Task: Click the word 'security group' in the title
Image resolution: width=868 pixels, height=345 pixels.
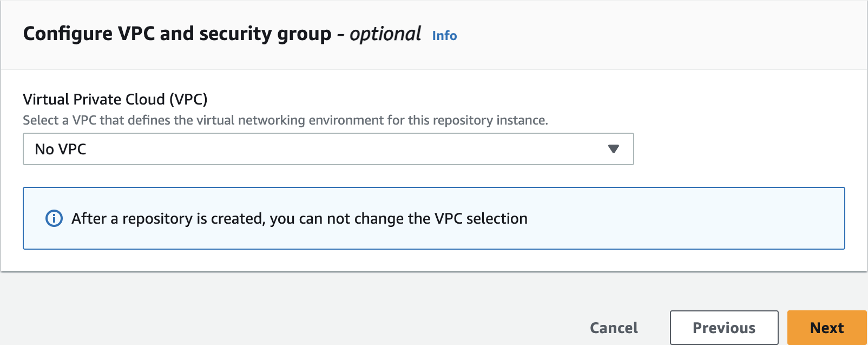Action: tap(265, 34)
